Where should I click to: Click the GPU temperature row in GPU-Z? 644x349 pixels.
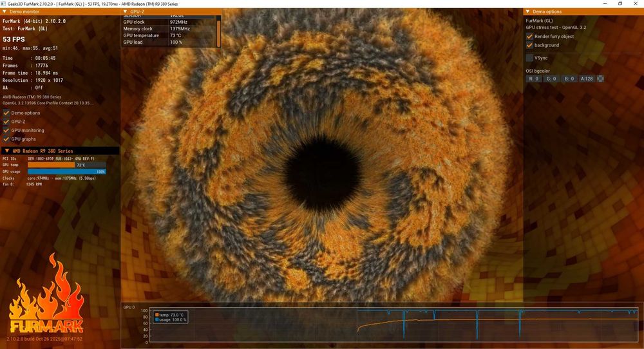click(x=168, y=35)
